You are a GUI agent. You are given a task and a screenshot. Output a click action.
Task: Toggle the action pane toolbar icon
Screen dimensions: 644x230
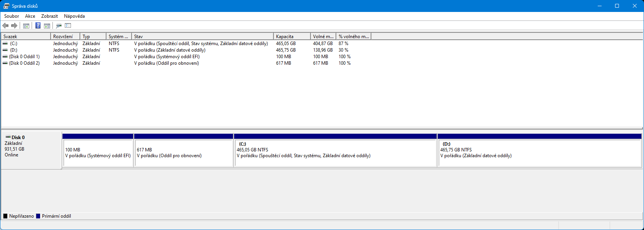tap(47, 26)
